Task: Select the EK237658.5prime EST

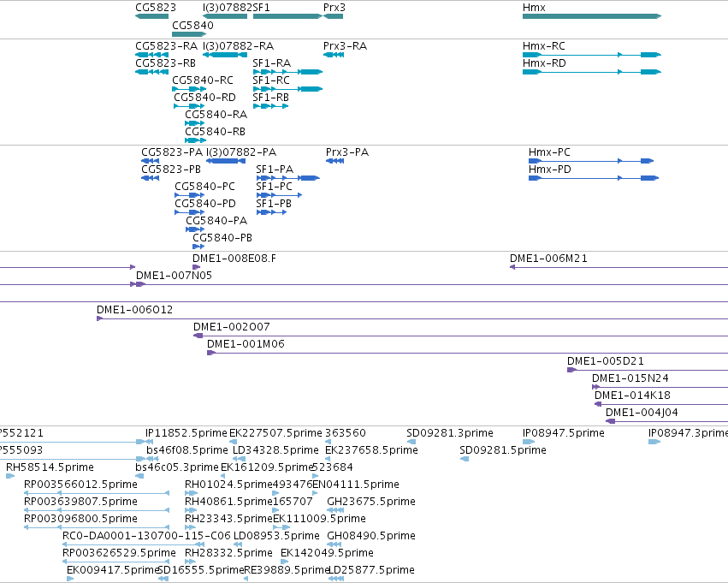Action: coord(328,460)
